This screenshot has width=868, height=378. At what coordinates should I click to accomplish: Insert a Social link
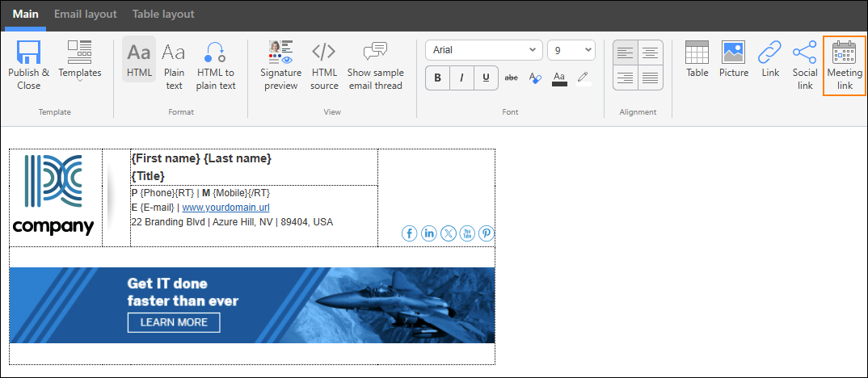coord(804,65)
